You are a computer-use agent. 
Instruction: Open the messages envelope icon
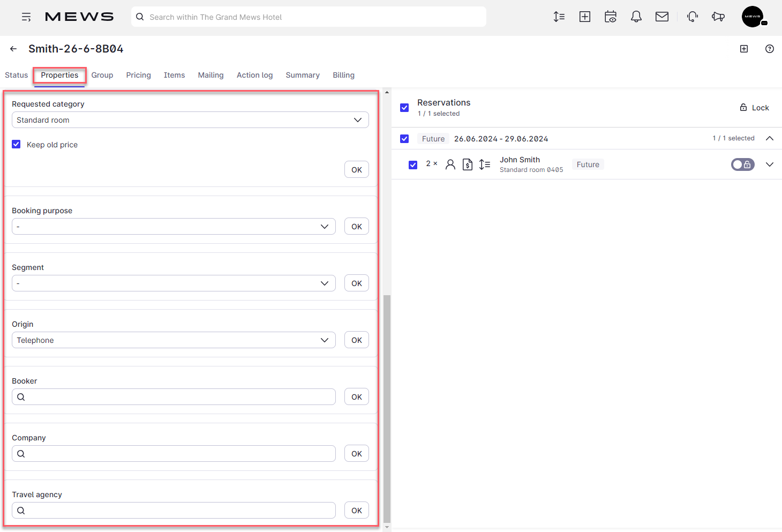coord(662,17)
